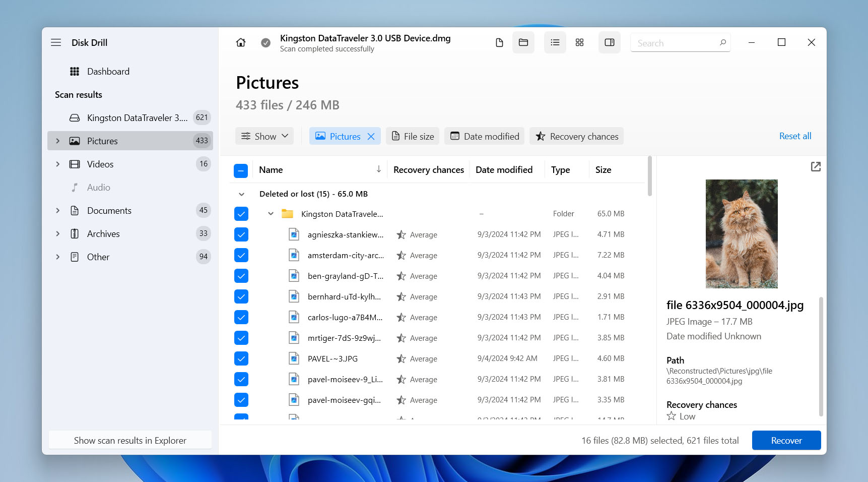This screenshot has height=482, width=868.
Task: Uncheck the bernhard-uTd file checkbox
Action: tap(241, 296)
